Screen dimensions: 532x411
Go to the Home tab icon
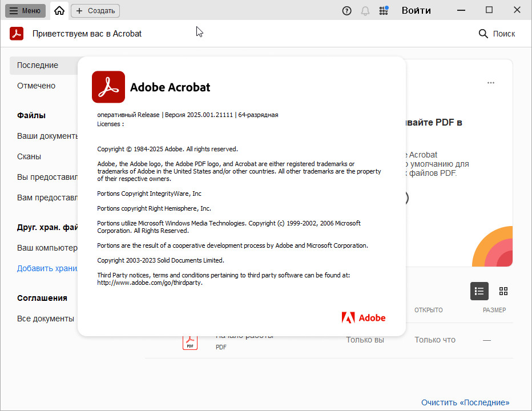click(59, 10)
